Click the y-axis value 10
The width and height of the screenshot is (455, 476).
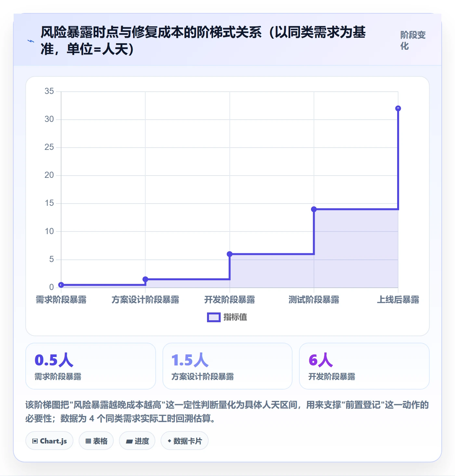tap(49, 231)
